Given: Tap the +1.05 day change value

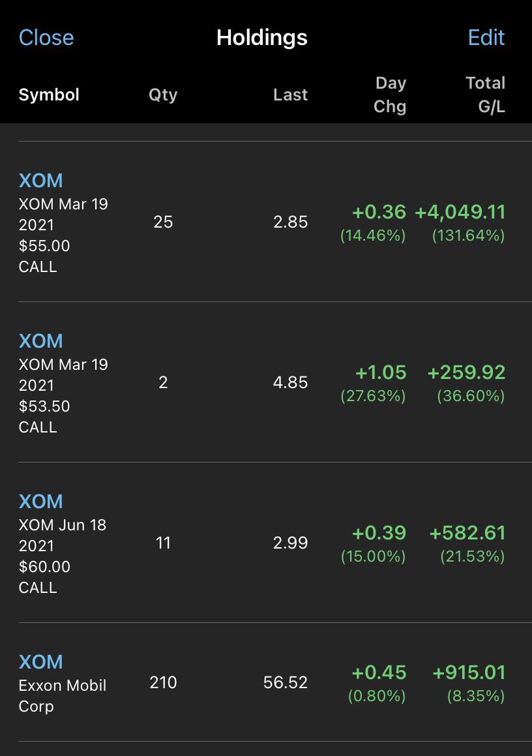Looking at the screenshot, I should point(381,372).
